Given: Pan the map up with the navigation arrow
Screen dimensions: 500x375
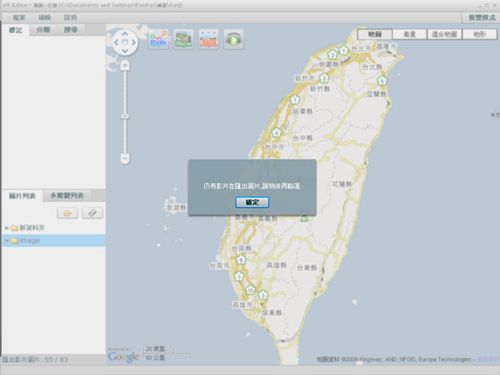Looking at the screenshot, I should [125, 33].
